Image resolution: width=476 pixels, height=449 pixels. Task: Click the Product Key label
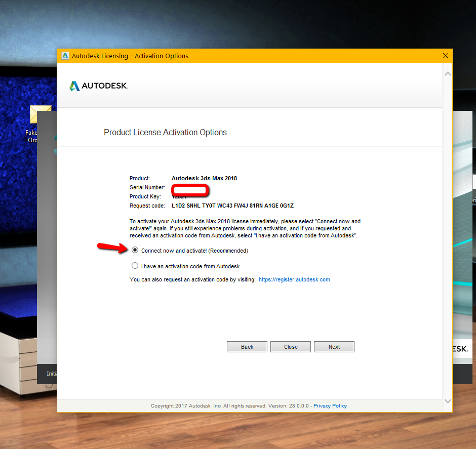[x=145, y=196]
